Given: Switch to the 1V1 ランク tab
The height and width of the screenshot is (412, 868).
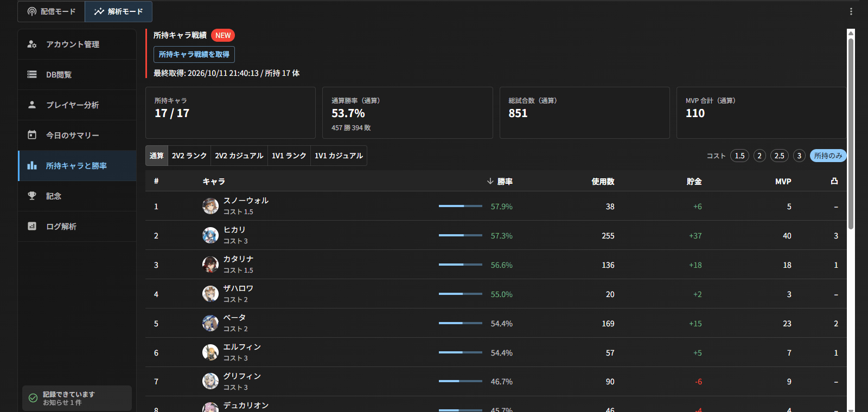Looking at the screenshot, I should pos(289,156).
